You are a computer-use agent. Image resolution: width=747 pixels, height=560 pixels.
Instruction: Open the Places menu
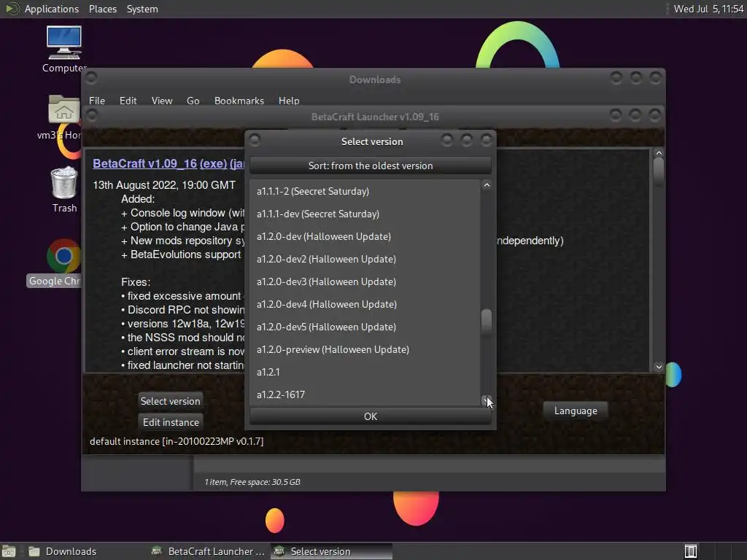(102, 9)
